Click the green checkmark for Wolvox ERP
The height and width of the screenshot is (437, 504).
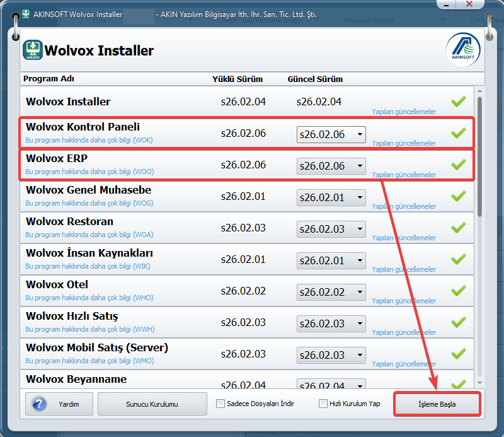point(458,165)
